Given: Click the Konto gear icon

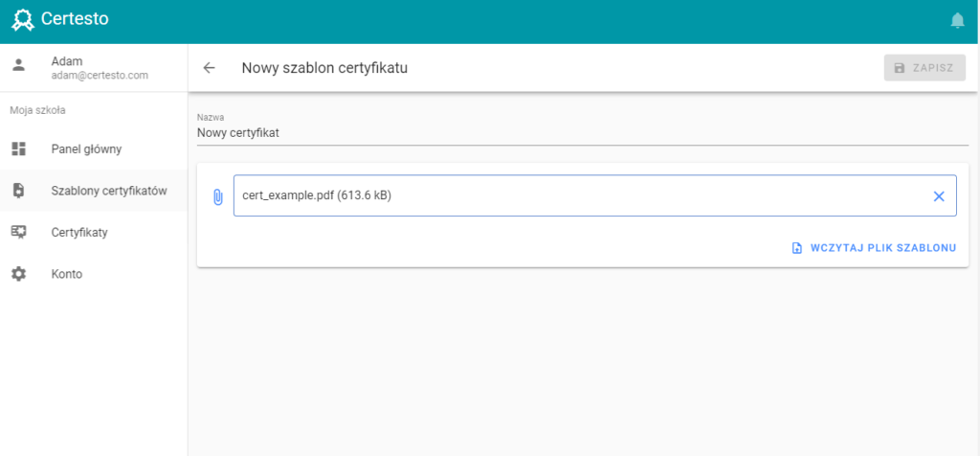Looking at the screenshot, I should click(x=19, y=274).
